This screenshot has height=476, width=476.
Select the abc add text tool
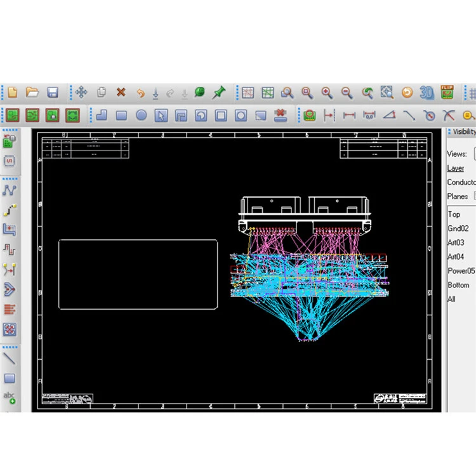point(10,398)
